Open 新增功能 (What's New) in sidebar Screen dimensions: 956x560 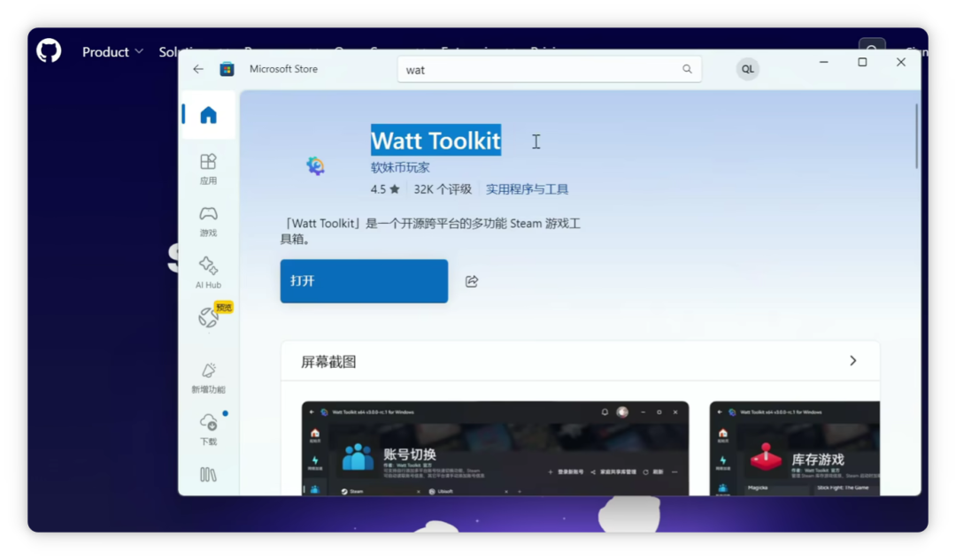pos(208,376)
